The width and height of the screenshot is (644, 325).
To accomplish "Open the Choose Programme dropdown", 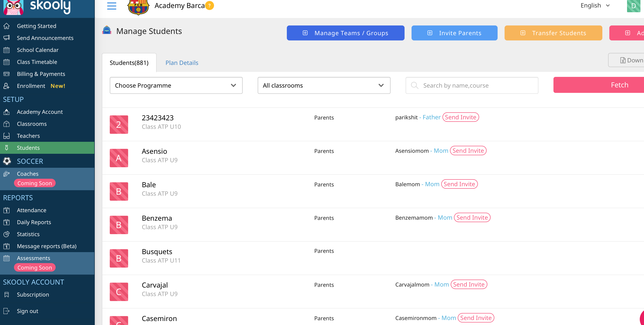I will (176, 85).
